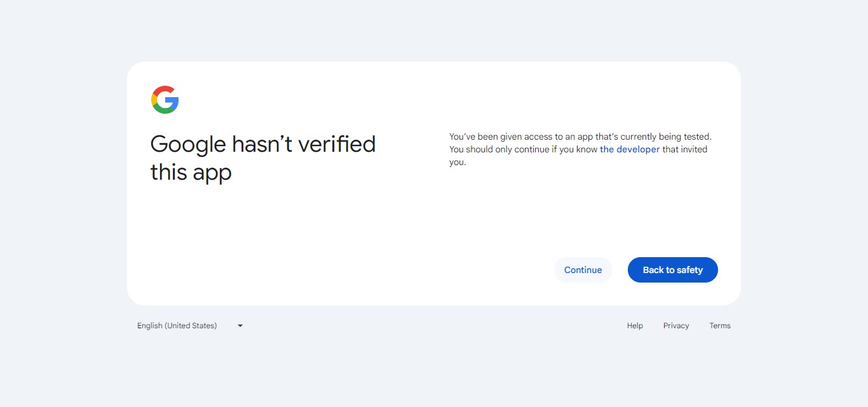The height and width of the screenshot is (407, 868).
Task: Open the developer link in the warning text
Action: 630,149
